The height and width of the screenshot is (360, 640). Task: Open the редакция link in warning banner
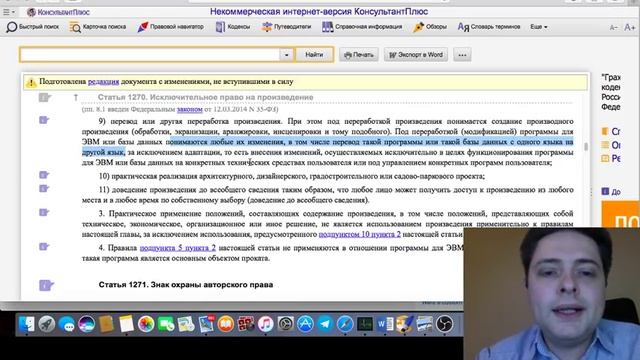pyautogui.click(x=103, y=82)
